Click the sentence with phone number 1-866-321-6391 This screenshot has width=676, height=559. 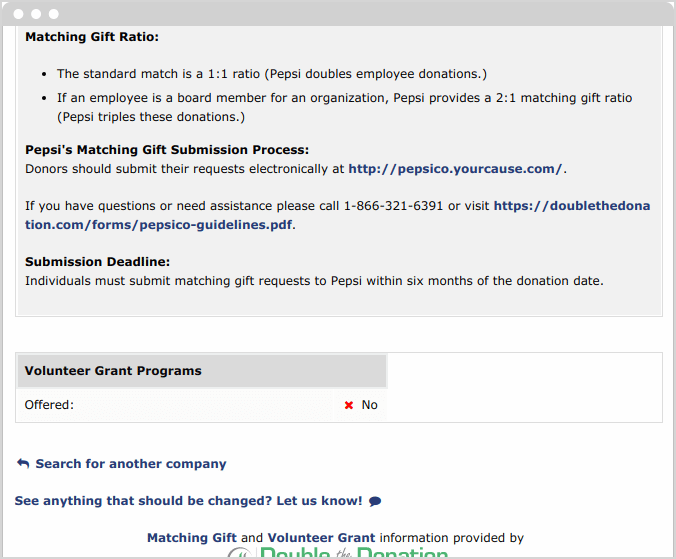click(x=338, y=215)
